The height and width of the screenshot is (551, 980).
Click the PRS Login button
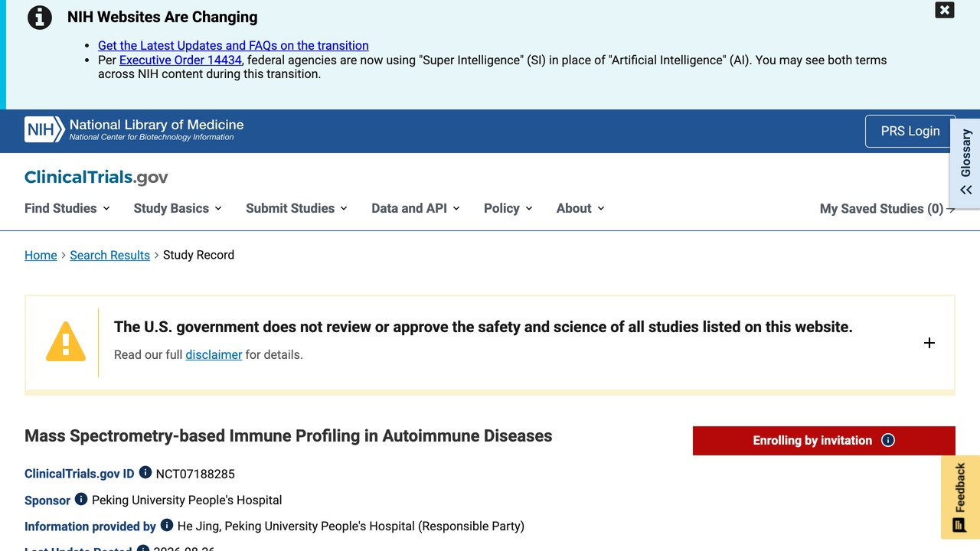(x=910, y=131)
